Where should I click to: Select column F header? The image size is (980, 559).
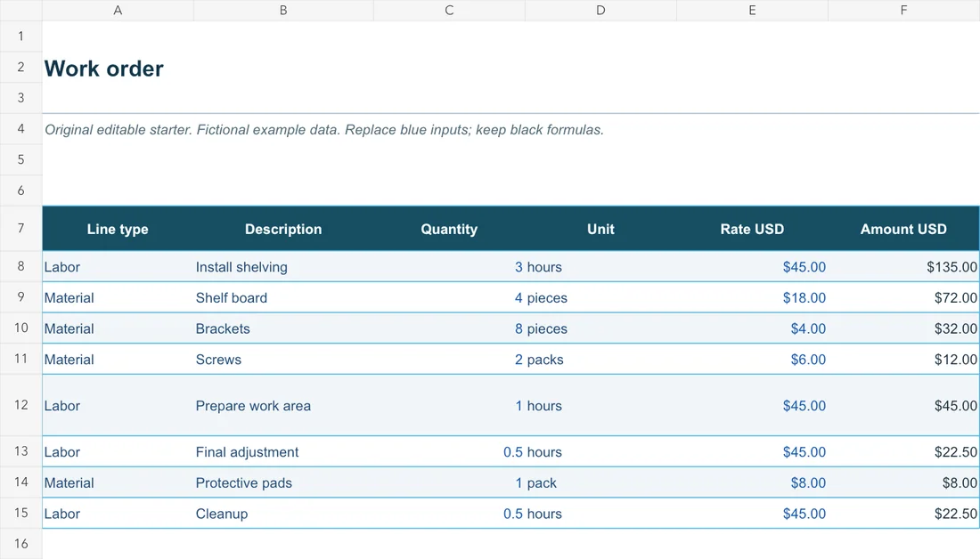click(x=903, y=10)
